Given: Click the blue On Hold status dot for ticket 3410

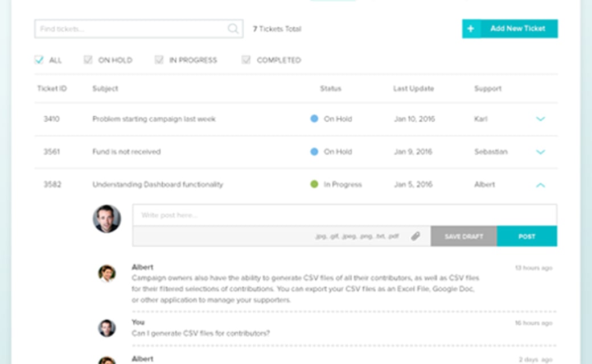Looking at the screenshot, I should click(x=314, y=119).
